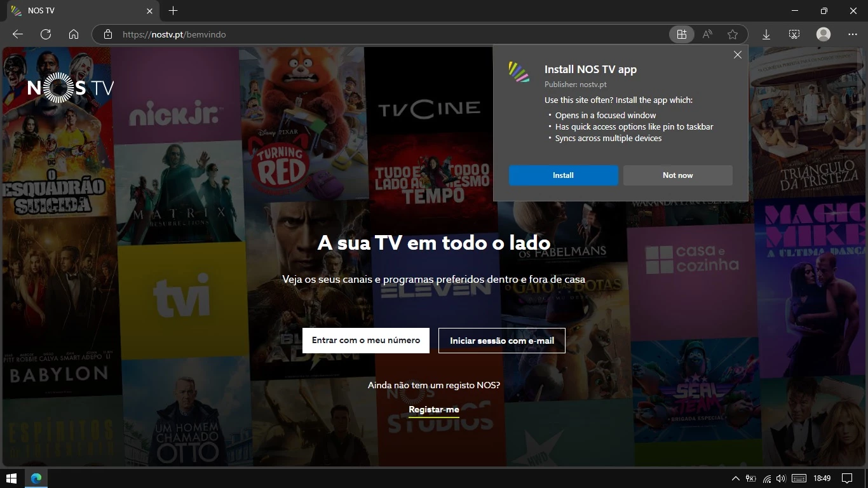Click the 'A sua TV em todo o lado' headline
The image size is (868, 488).
pyautogui.click(x=434, y=243)
